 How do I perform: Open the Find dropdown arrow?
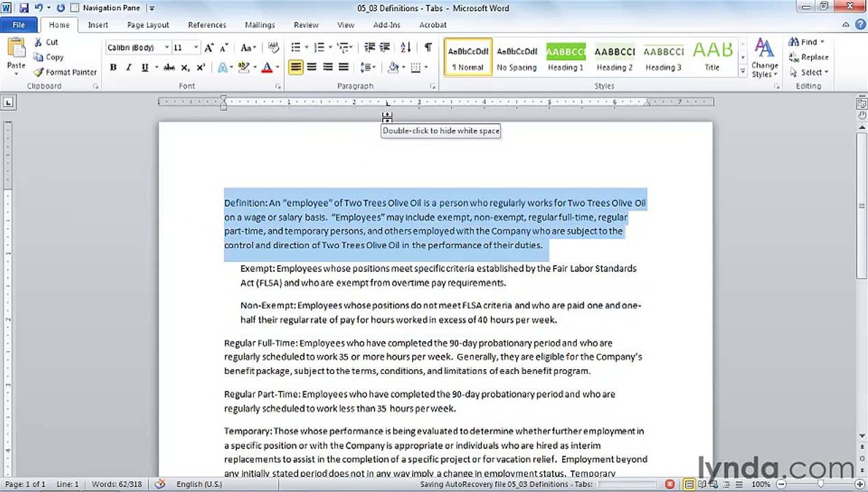[x=822, y=42]
